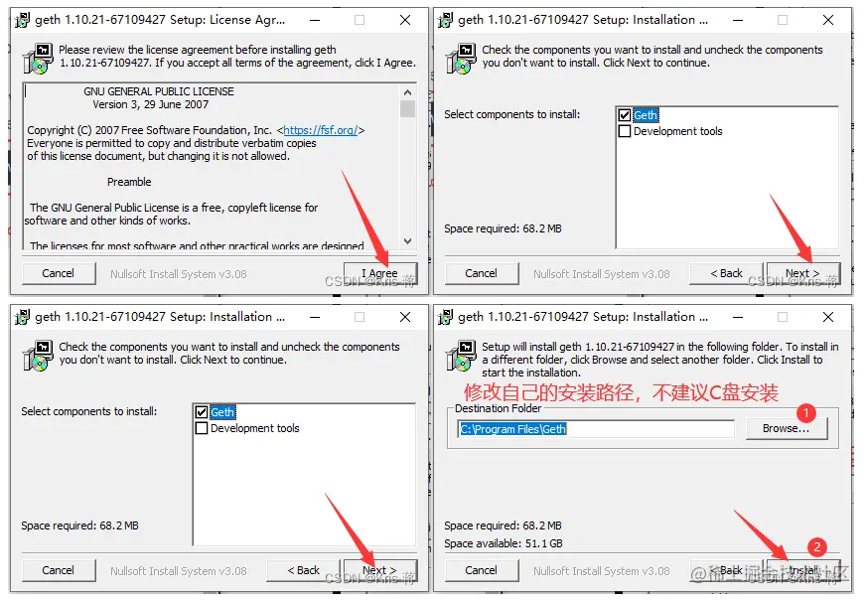Open the https://fsf.org/ link in the license
The image size is (868, 602).
(x=321, y=130)
